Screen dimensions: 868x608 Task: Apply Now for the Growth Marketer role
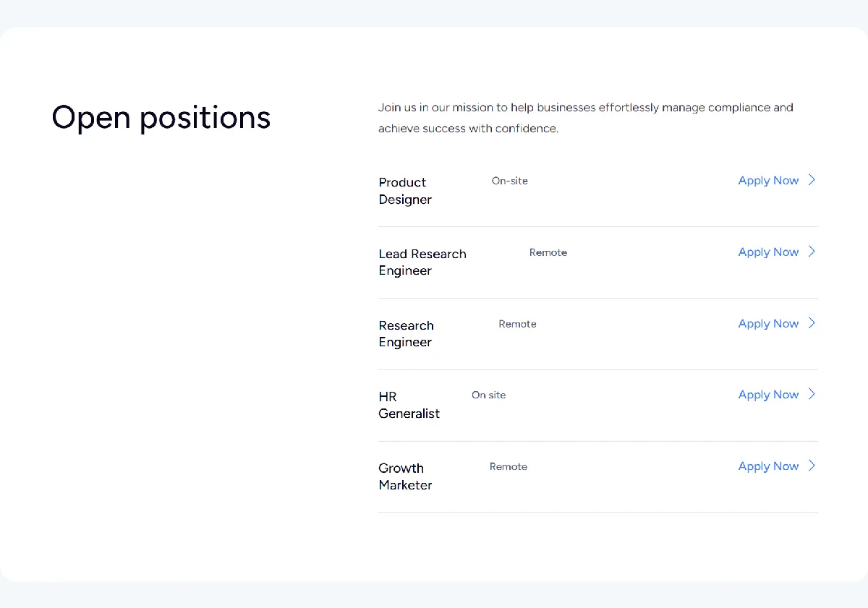[768, 466]
